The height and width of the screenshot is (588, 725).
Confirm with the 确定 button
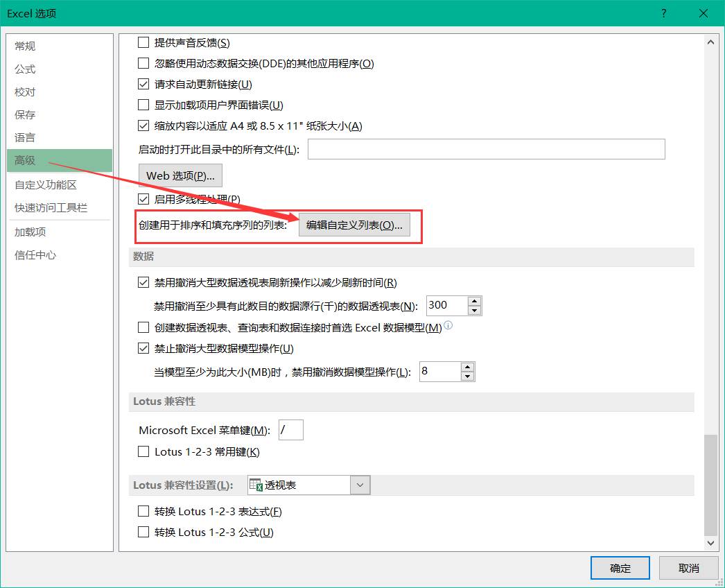tap(620, 568)
